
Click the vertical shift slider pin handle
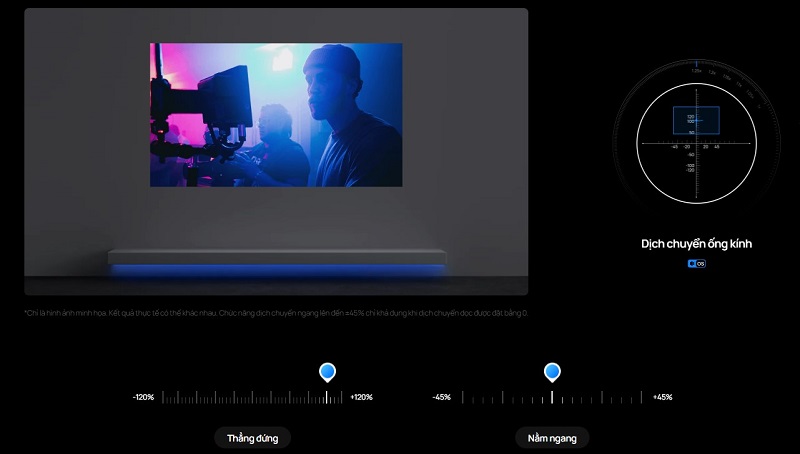(x=327, y=373)
